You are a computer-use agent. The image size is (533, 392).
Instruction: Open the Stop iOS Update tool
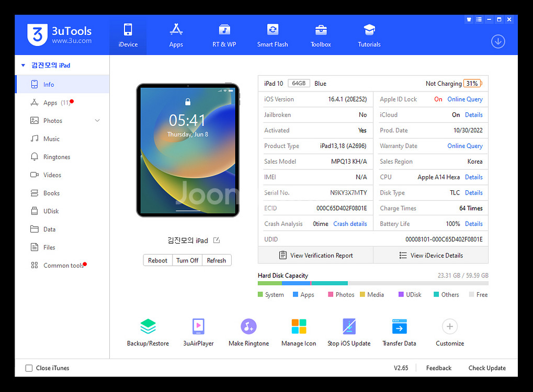pyautogui.click(x=349, y=332)
